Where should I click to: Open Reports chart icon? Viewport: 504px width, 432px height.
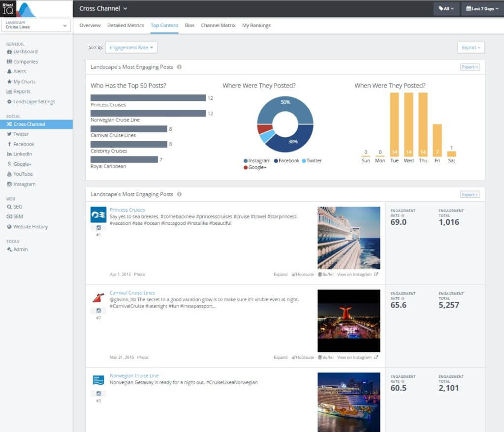coord(9,92)
